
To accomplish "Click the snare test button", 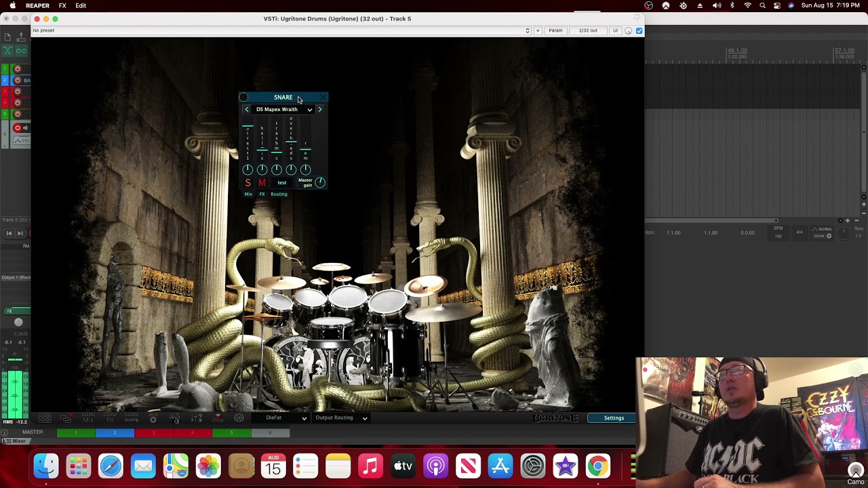I will click(281, 182).
